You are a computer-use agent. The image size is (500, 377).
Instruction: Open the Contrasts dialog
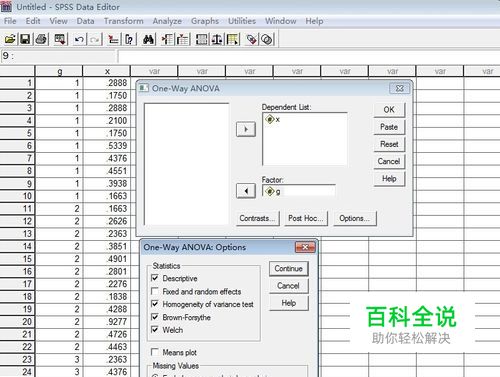pos(258,218)
